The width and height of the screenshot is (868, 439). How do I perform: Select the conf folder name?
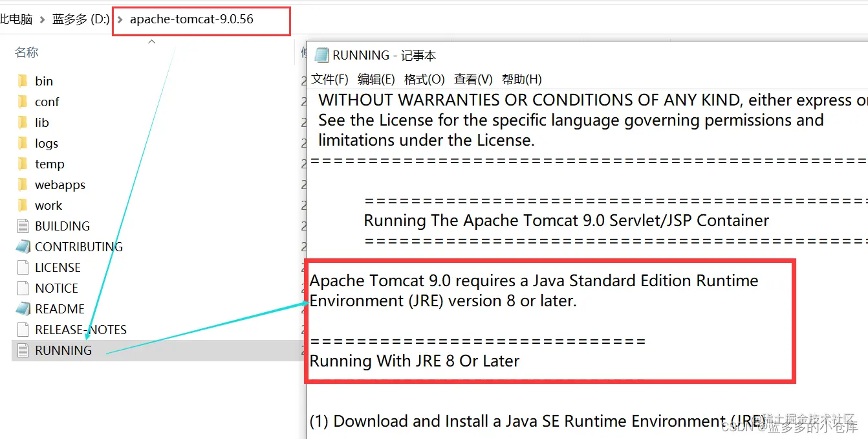pos(47,102)
